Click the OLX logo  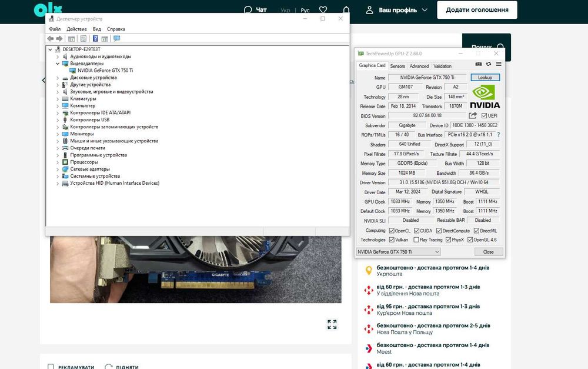point(48,9)
